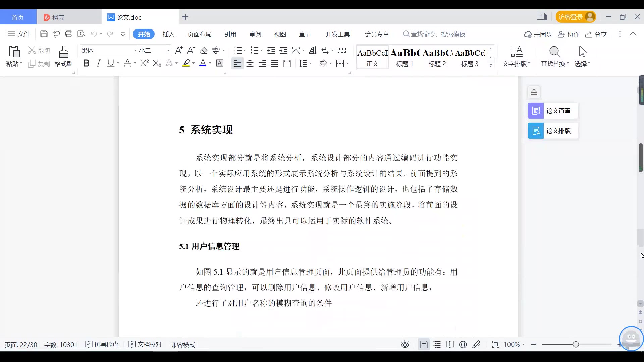The height and width of the screenshot is (362, 644).
Task: Open the zoom level 100% dropdown
Action: coord(514,345)
